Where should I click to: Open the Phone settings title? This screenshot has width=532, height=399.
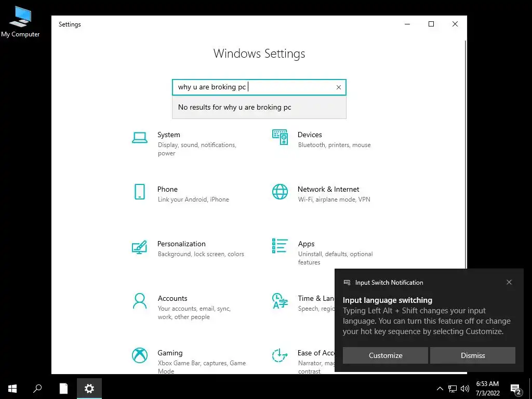[x=167, y=189]
